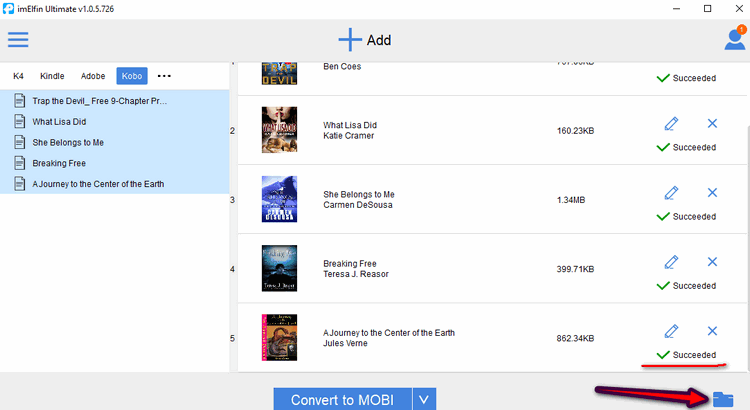Click the 1.34MB file size

(571, 200)
